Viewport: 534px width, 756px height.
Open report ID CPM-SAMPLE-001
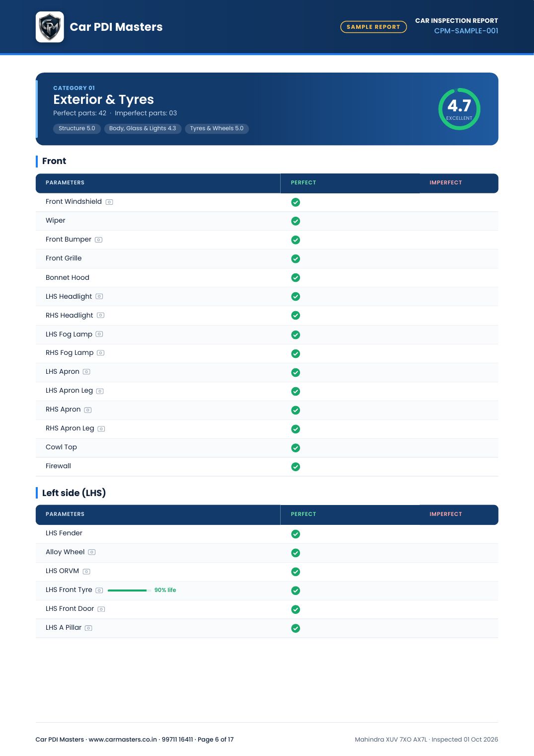click(466, 31)
